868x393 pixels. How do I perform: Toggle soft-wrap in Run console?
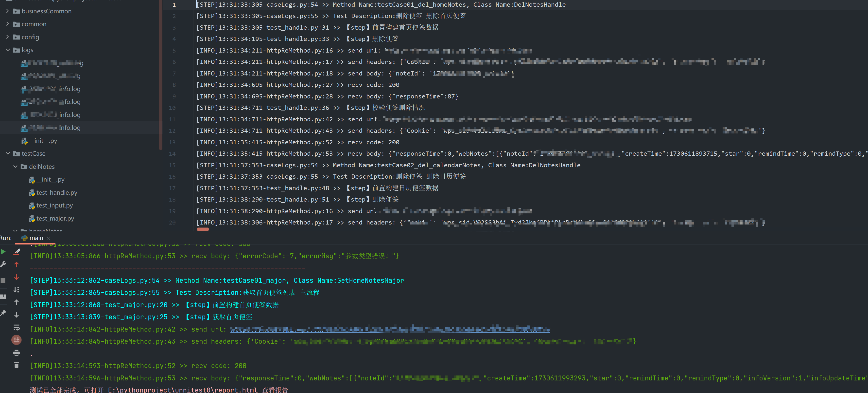pyautogui.click(x=17, y=328)
